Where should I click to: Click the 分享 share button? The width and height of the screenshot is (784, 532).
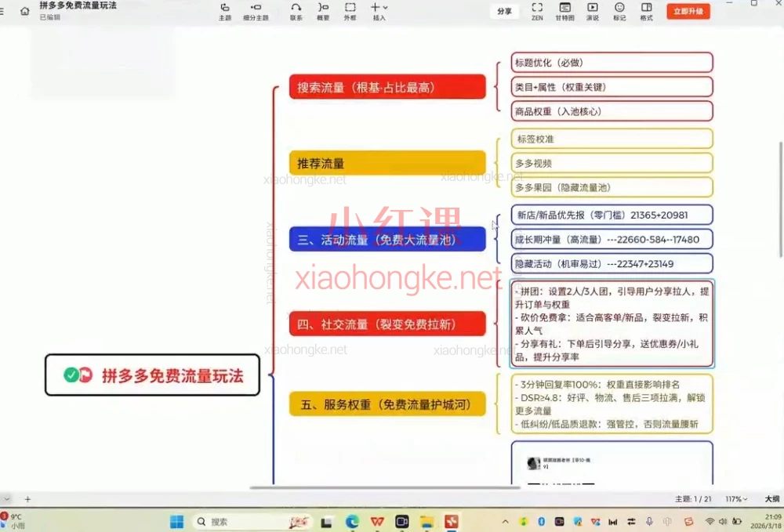point(504,11)
